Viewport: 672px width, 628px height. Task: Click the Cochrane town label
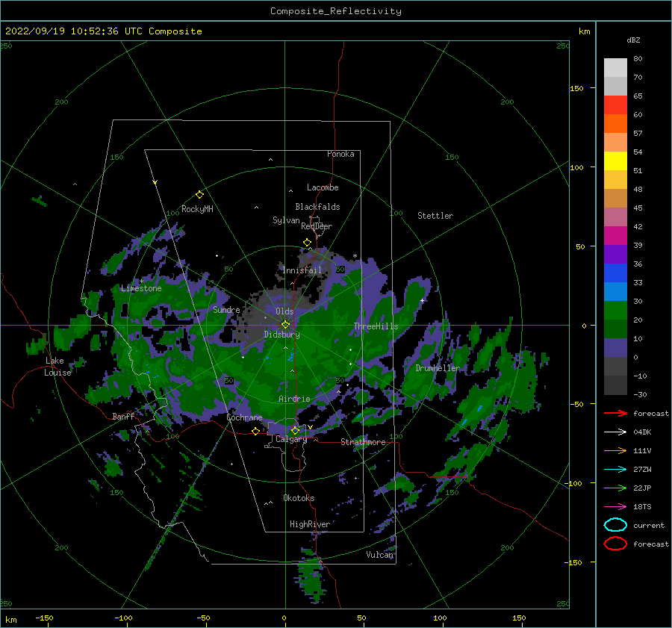(x=244, y=417)
